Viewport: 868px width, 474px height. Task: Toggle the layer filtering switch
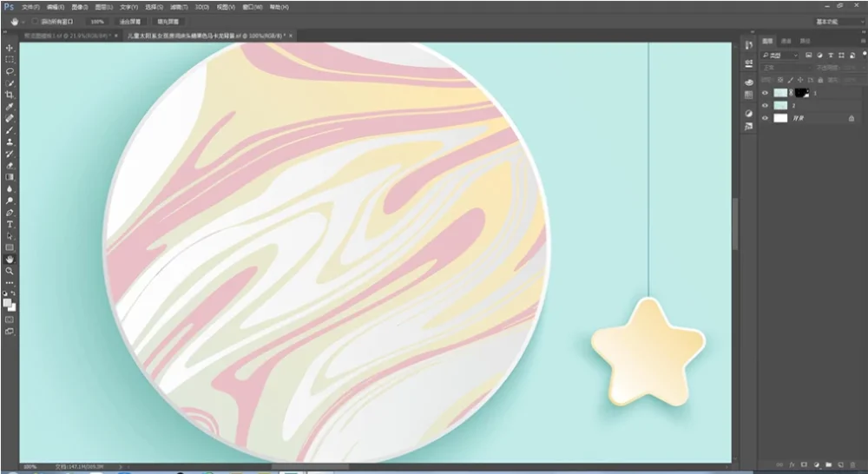tap(865, 55)
